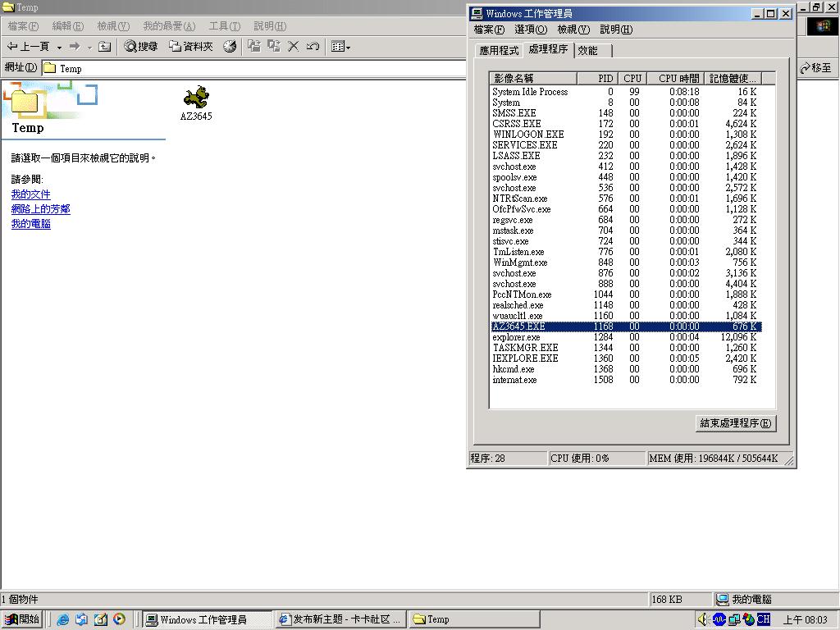This screenshot has height=630, width=840.
Task: Go up one folder level in Explorer
Action: tap(104, 47)
